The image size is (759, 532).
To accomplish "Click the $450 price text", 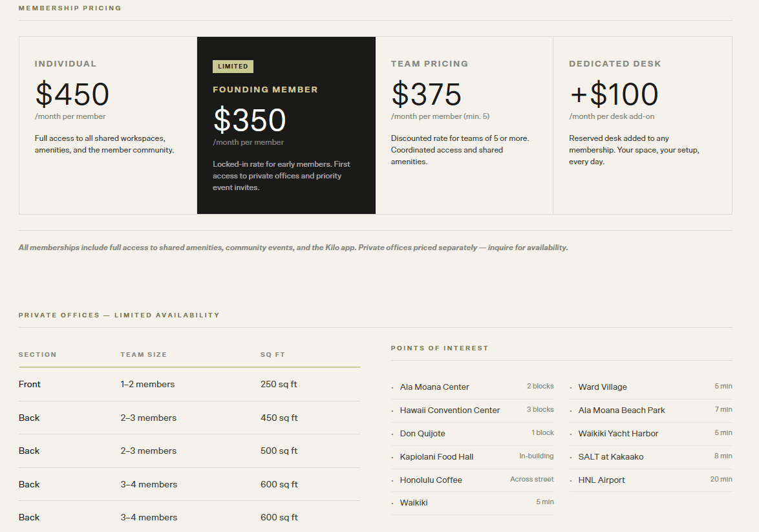I will [x=72, y=94].
